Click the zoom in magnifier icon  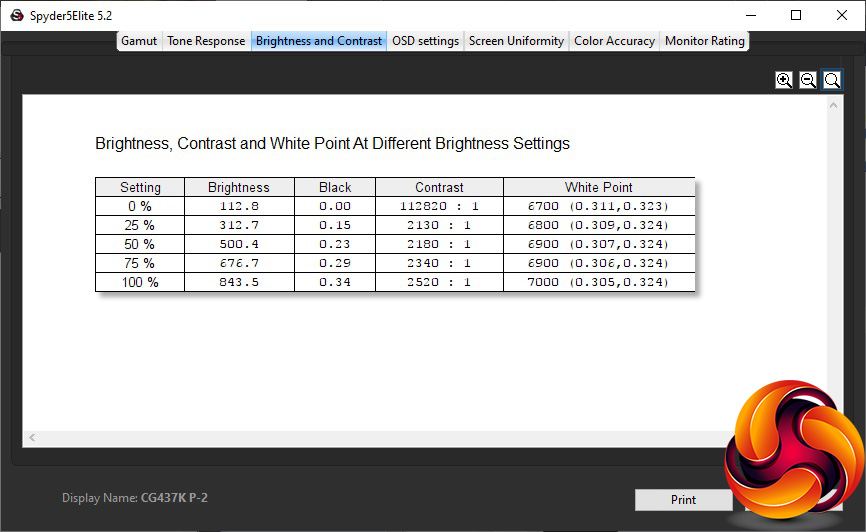(784, 80)
